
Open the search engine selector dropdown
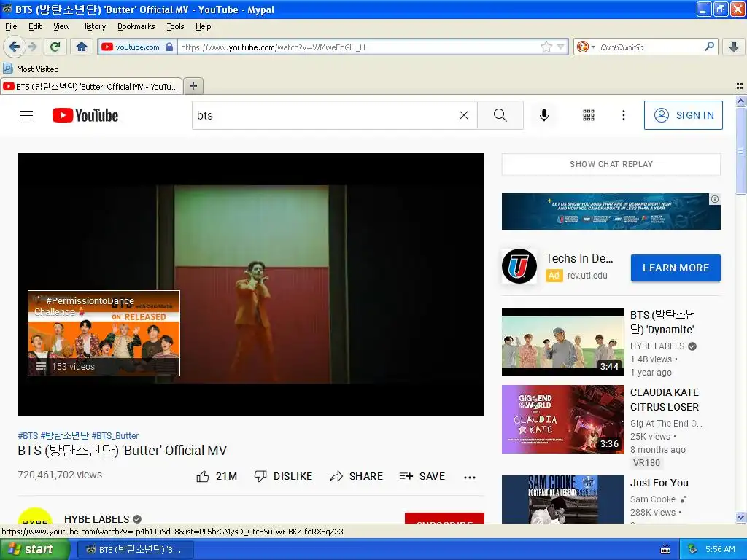(x=586, y=47)
